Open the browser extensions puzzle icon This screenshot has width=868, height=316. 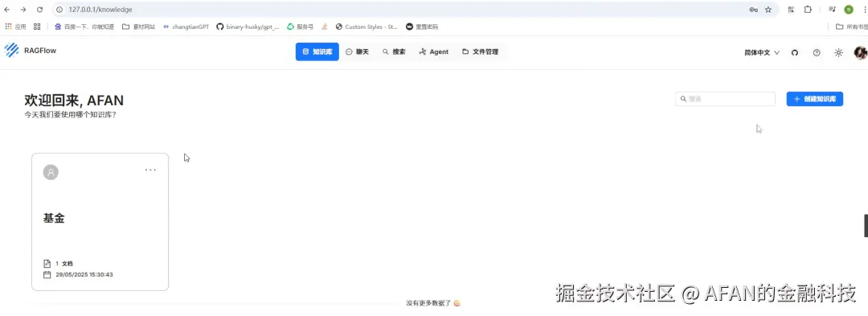coord(808,10)
